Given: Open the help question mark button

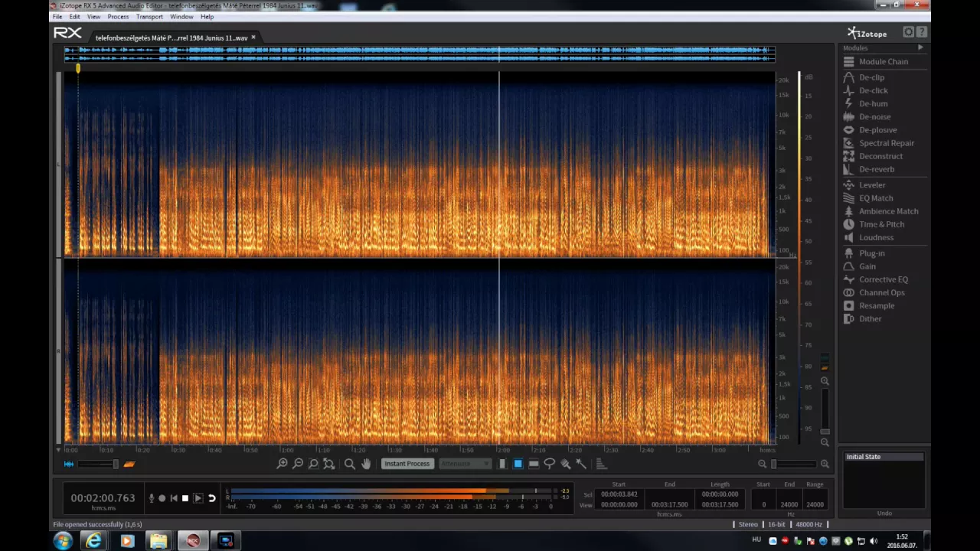Looking at the screenshot, I should pos(922,32).
